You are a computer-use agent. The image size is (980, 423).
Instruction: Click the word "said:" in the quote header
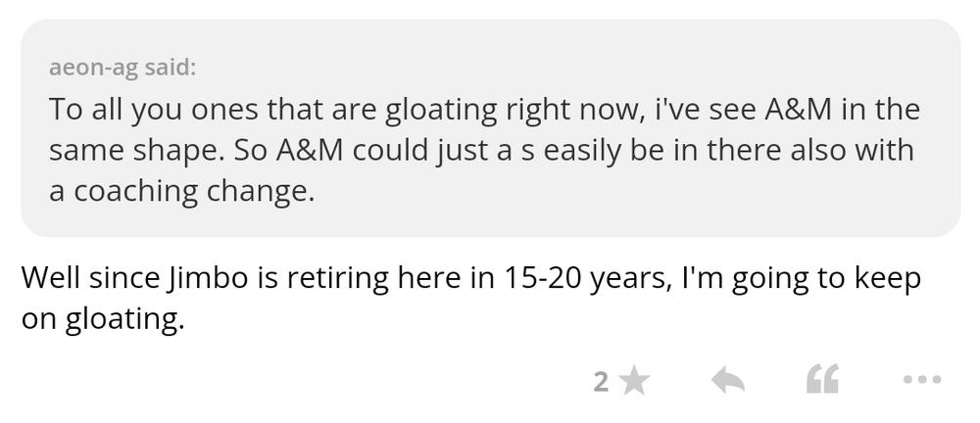pyautogui.click(x=170, y=69)
